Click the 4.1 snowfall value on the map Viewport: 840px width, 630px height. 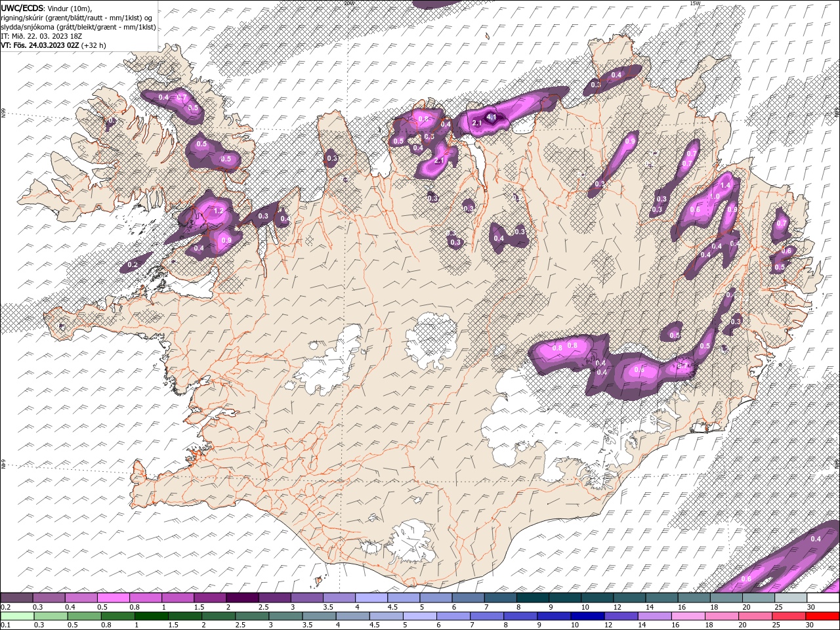[x=491, y=117]
